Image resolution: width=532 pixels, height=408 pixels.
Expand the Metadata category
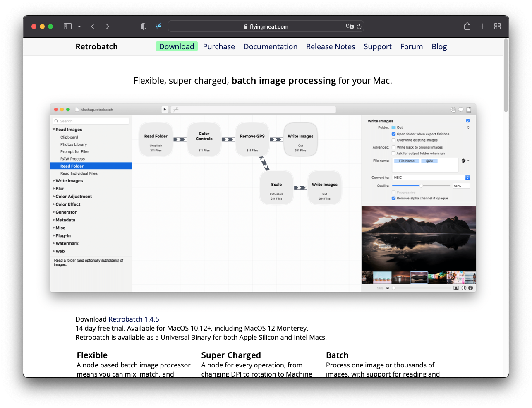click(x=54, y=220)
